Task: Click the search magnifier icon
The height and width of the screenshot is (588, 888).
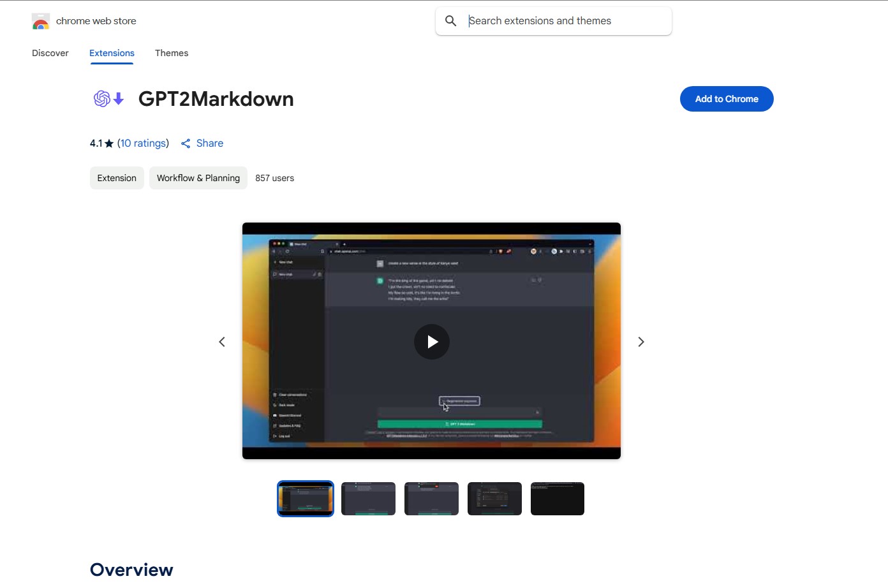Action: click(451, 21)
